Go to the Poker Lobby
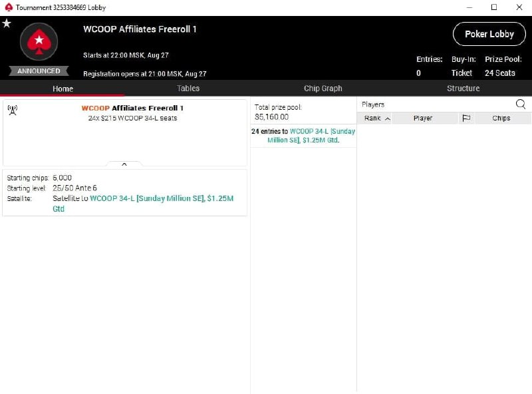The width and height of the screenshot is (532, 394). click(489, 34)
